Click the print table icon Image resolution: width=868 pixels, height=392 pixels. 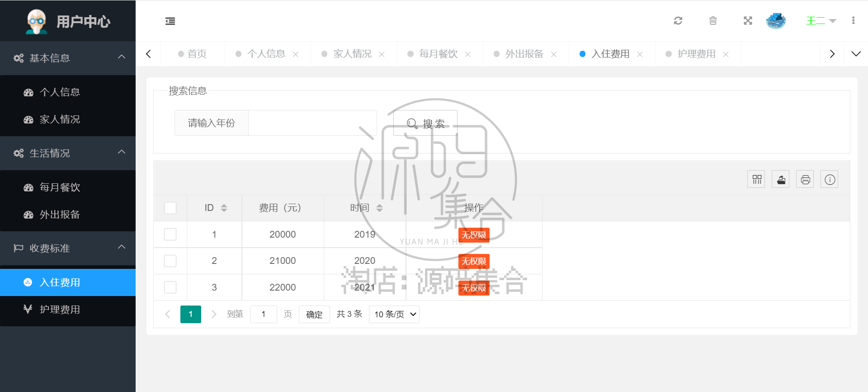(x=805, y=179)
